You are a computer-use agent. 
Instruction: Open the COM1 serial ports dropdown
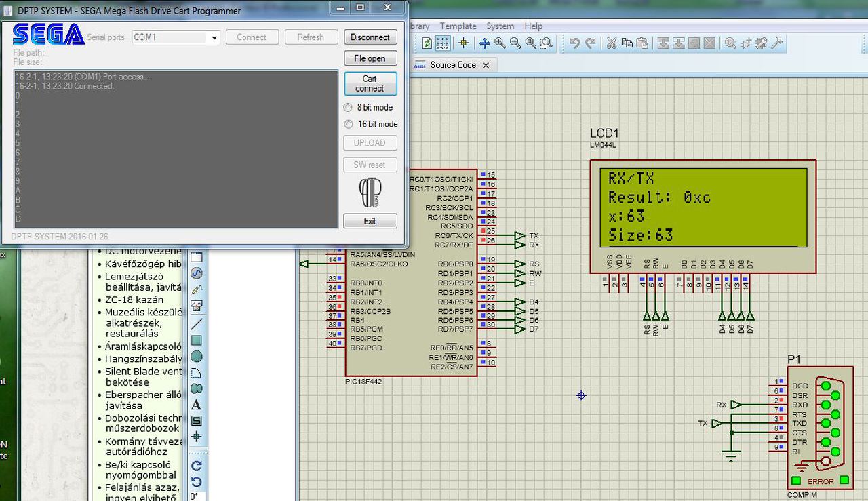pos(214,37)
